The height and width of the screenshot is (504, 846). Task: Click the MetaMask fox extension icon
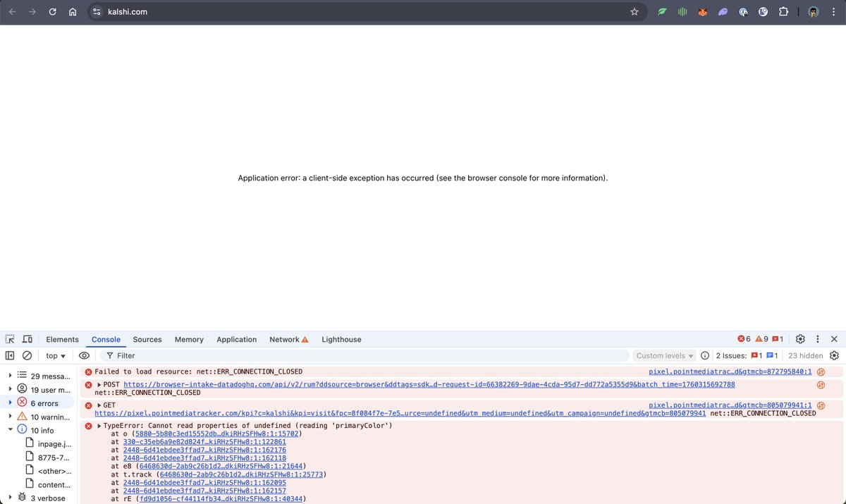point(702,12)
